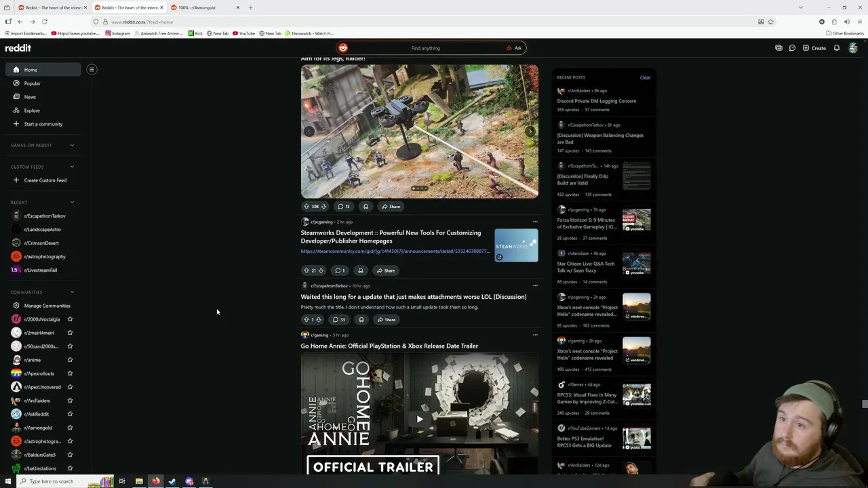Click the Firefox reload button
This screenshot has width=868, height=488.
(45, 22)
